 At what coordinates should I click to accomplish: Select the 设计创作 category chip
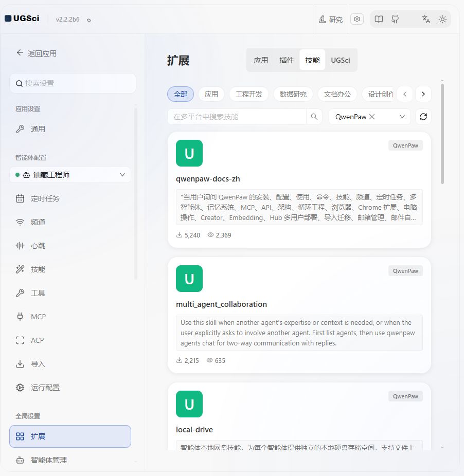tap(378, 94)
